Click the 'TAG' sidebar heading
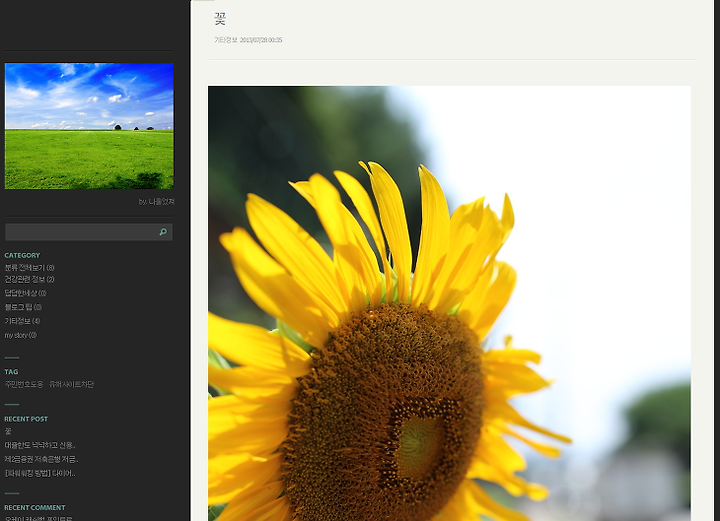The image size is (720, 521). [x=11, y=372]
